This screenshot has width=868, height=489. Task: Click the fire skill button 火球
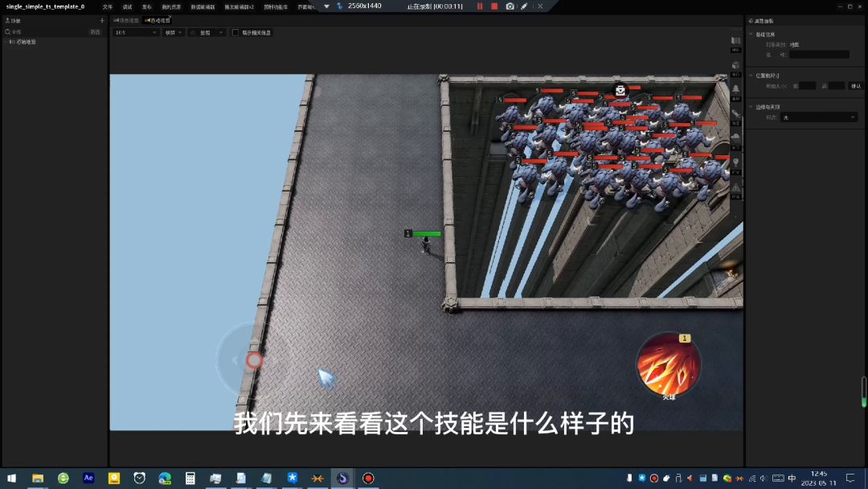pyautogui.click(x=668, y=365)
